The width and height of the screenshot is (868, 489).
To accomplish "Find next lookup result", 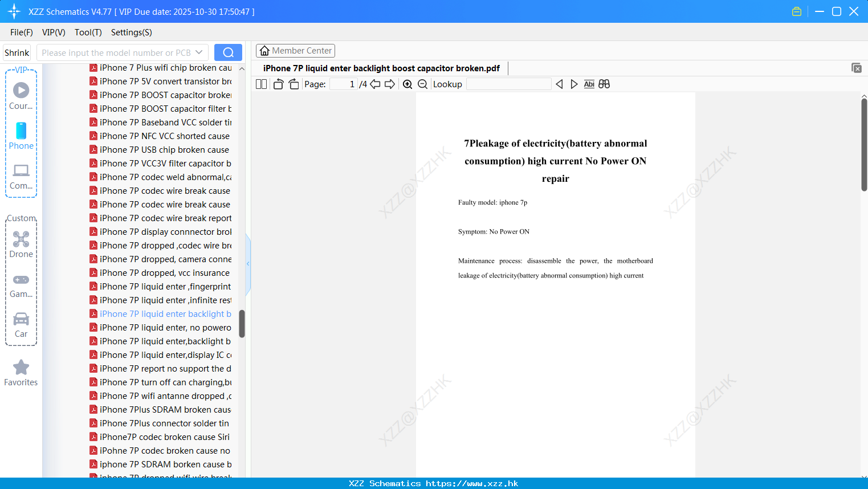I will pos(574,84).
